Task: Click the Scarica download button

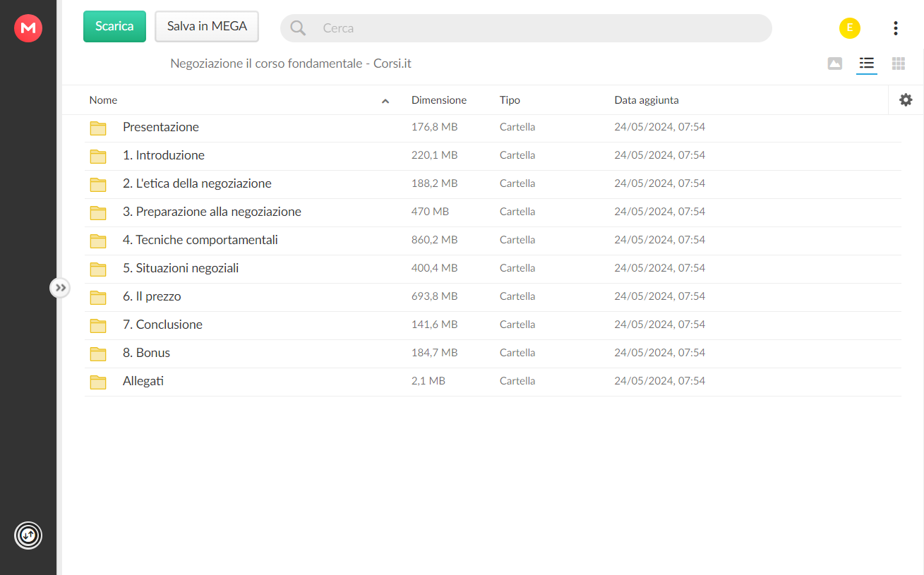Action: click(x=114, y=26)
